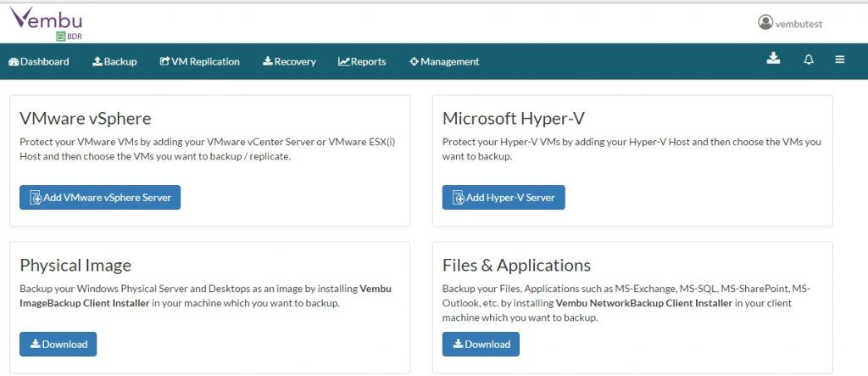Open the Backup menu

point(114,62)
